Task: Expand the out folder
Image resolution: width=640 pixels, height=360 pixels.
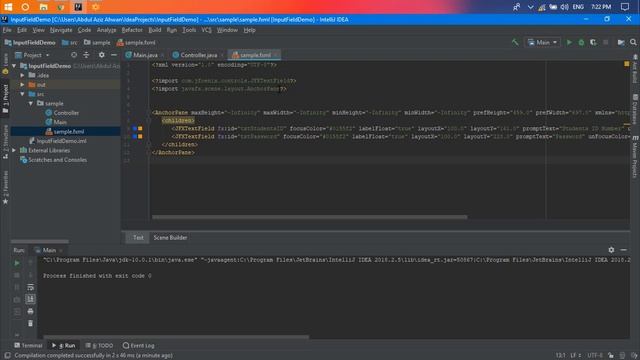Action: click(22, 84)
